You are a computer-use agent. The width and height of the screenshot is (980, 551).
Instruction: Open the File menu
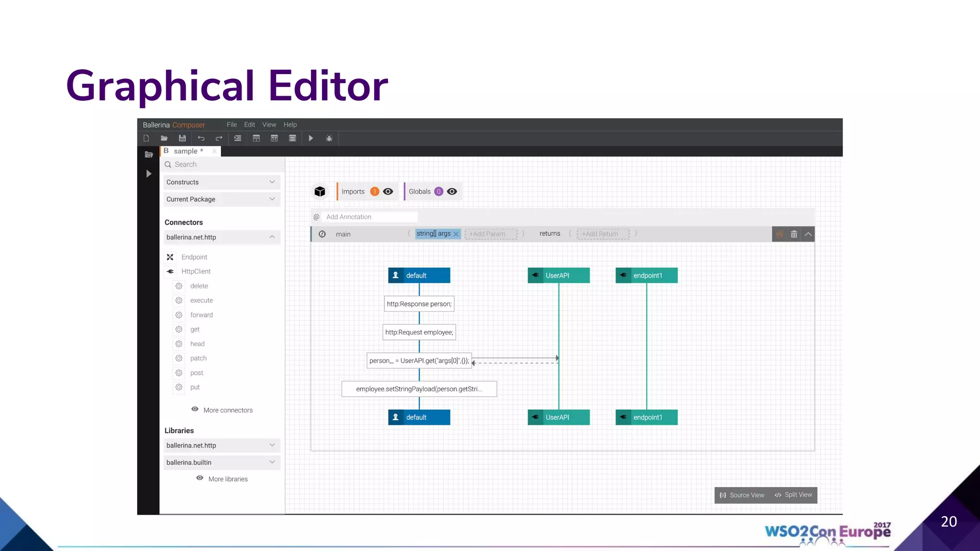click(232, 124)
